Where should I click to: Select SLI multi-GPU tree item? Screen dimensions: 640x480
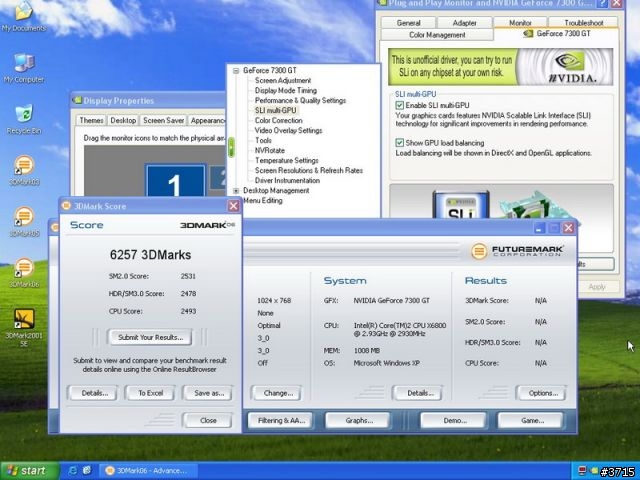pos(276,110)
